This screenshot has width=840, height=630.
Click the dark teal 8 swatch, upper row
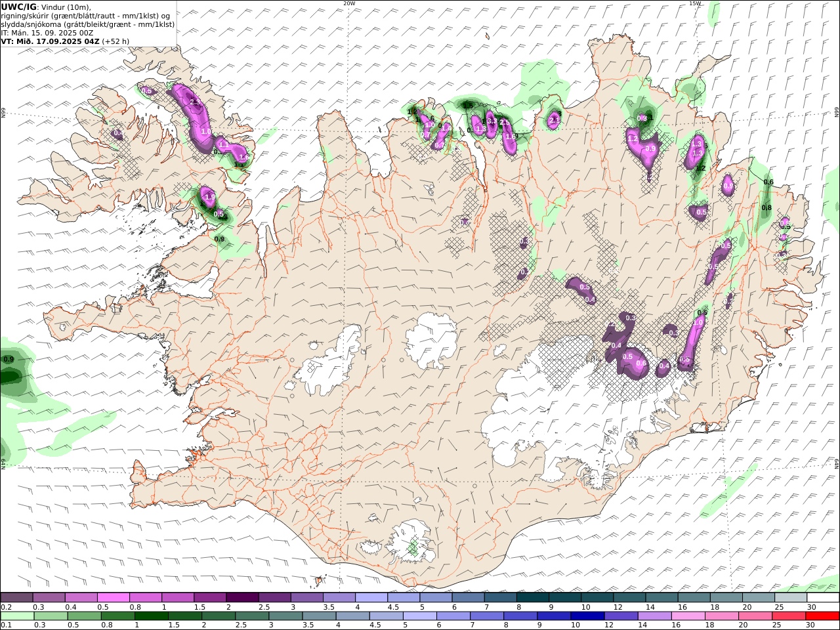(532, 598)
